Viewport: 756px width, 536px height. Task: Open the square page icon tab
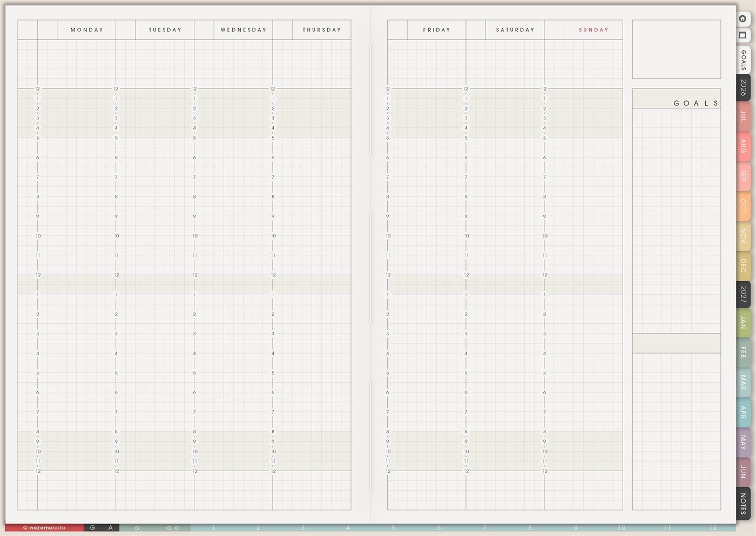[743, 35]
